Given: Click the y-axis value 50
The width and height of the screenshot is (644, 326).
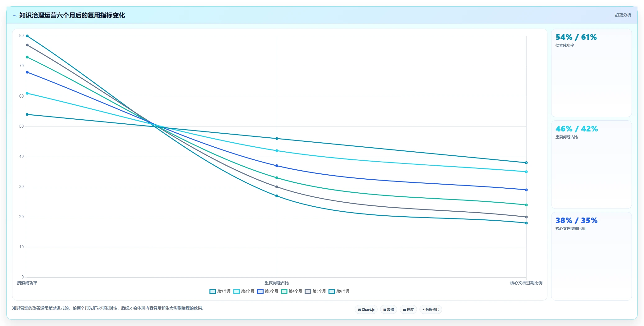Looking at the screenshot, I should [x=21, y=126].
